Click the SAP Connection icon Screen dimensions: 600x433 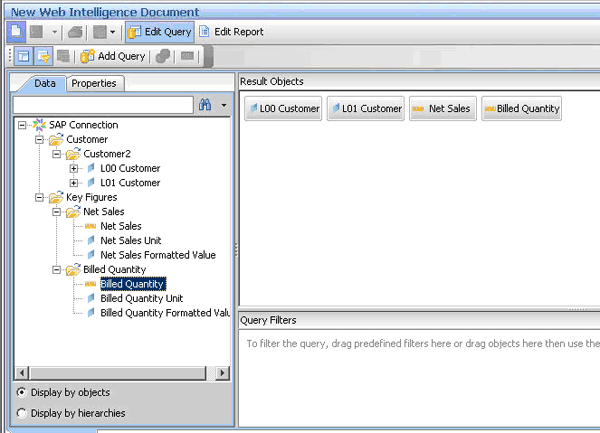pyautogui.click(x=39, y=125)
